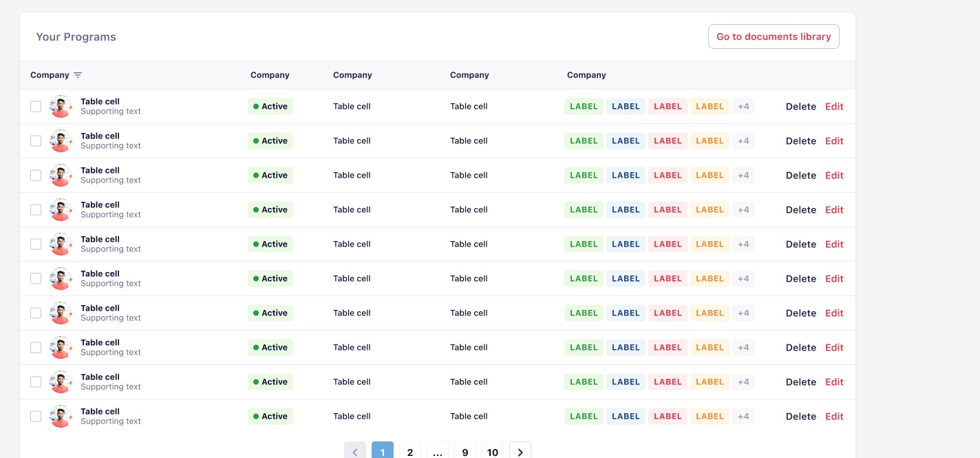The height and width of the screenshot is (458, 980).
Task: Tick the checkbox in the sixth table row
Action: point(36,279)
